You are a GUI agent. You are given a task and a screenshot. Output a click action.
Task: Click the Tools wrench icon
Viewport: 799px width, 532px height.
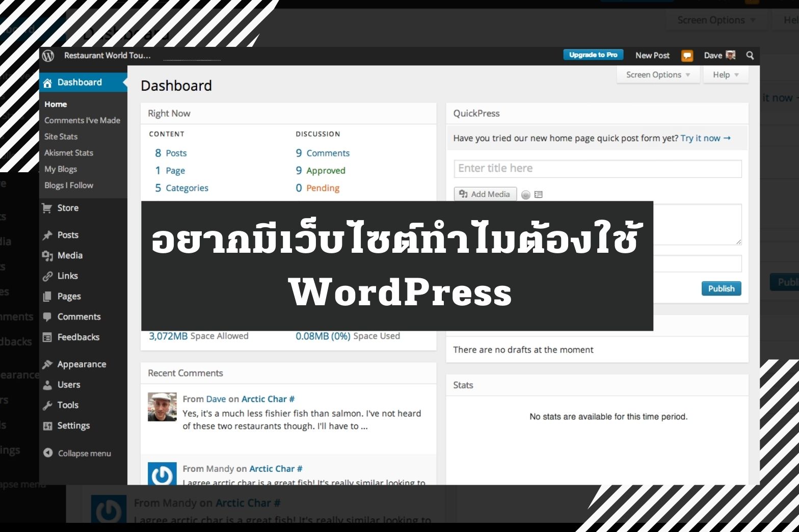47,406
